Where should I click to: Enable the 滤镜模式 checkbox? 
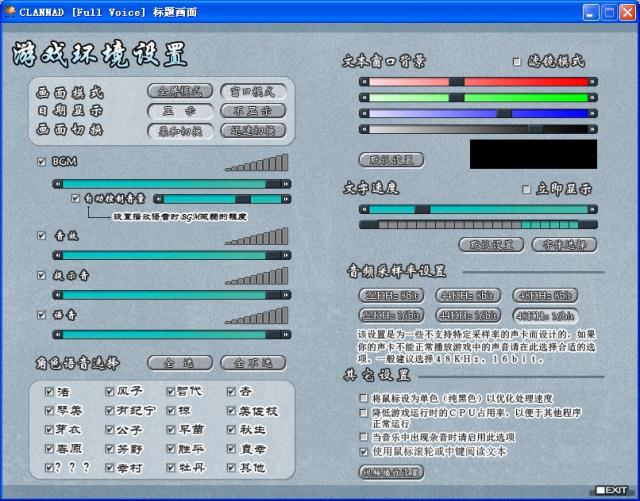[517, 62]
